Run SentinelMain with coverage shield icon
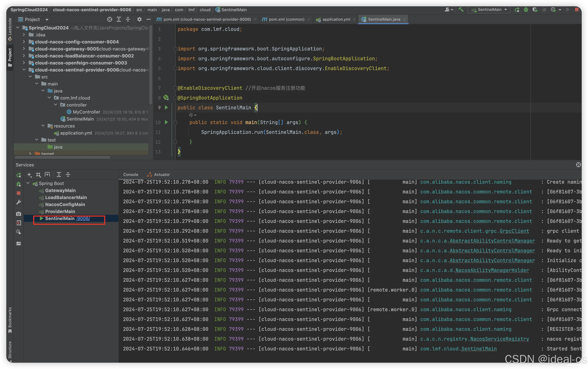The width and height of the screenshot is (588, 369). tap(535, 9)
